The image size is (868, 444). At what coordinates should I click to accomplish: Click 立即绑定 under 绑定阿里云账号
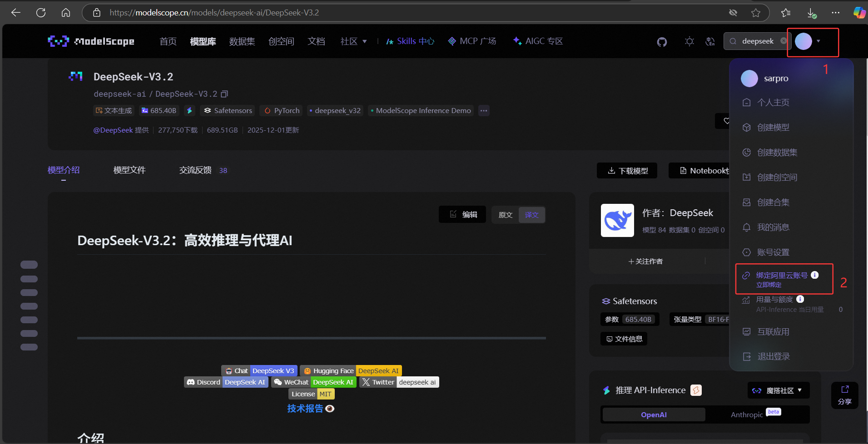coord(769,285)
